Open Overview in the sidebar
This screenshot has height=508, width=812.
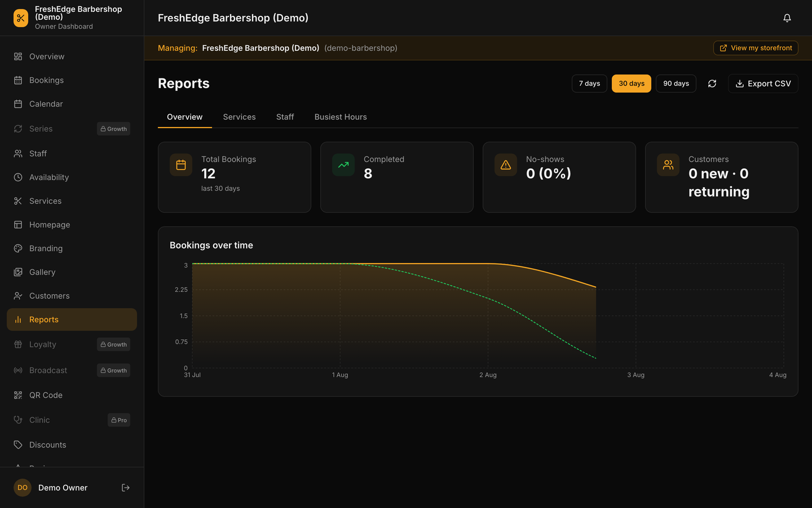click(72, 56)
